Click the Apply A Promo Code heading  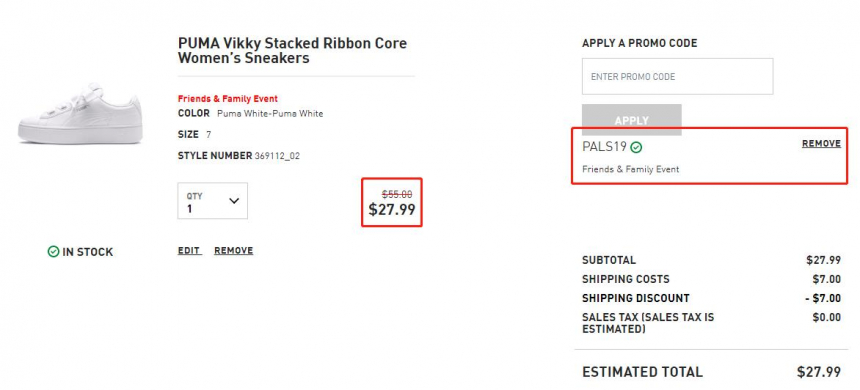[640, 43]
